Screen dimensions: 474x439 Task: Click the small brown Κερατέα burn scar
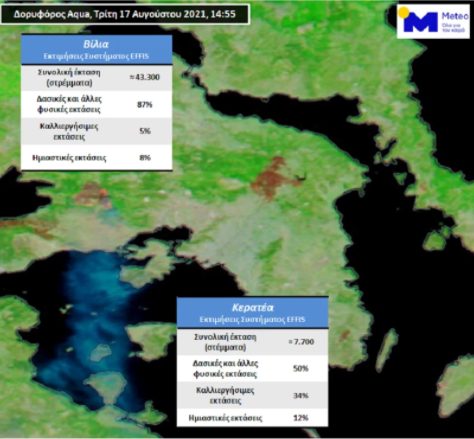(x=344, y=334)
